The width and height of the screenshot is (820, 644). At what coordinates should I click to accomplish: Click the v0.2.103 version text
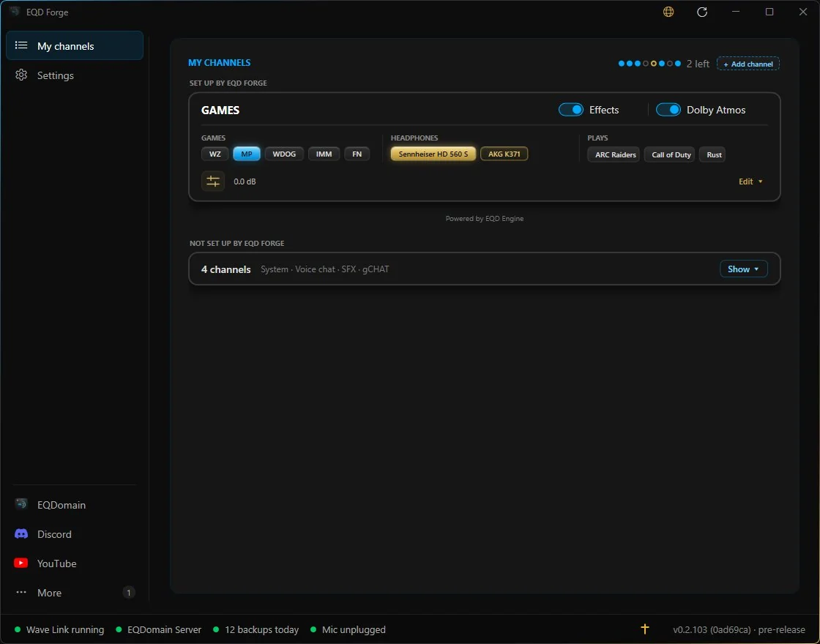click(x=739, y=629)
